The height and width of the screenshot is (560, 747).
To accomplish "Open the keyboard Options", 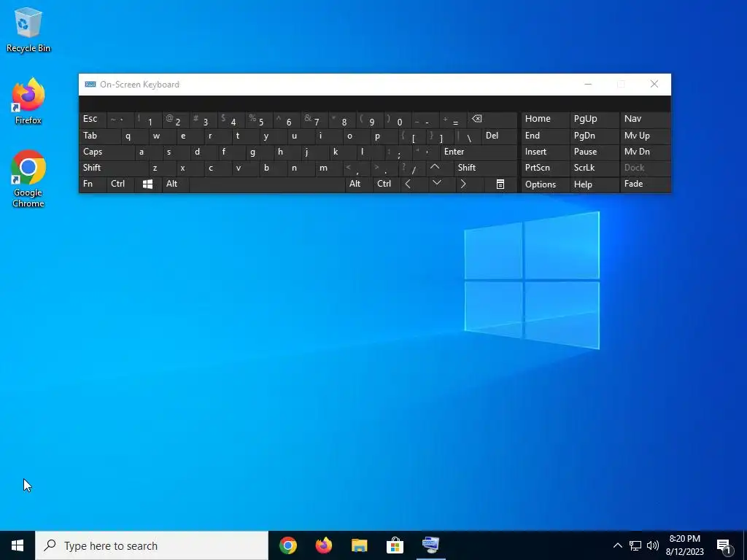I will click(546, 184).
